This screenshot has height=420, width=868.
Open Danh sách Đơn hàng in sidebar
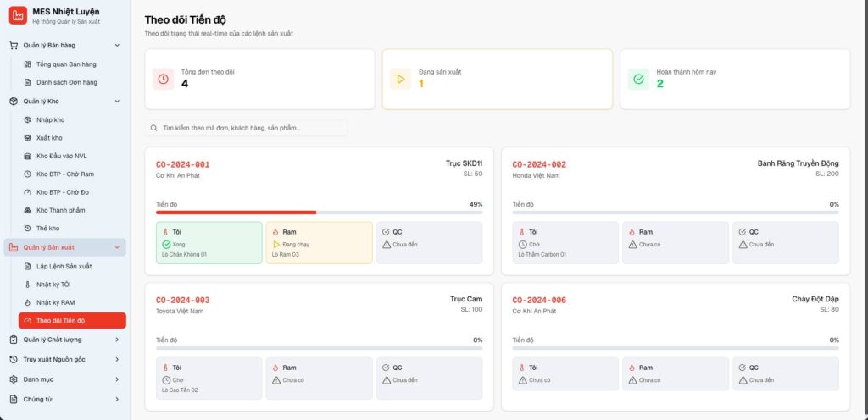click(x=66, y=82)
